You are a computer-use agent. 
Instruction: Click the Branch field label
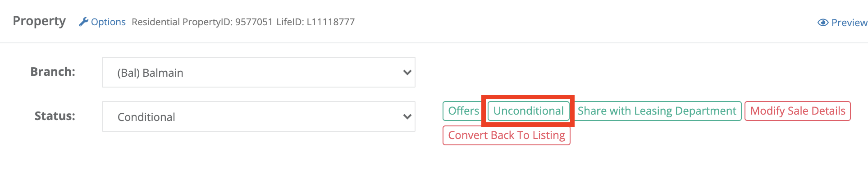tap(53, 72)
